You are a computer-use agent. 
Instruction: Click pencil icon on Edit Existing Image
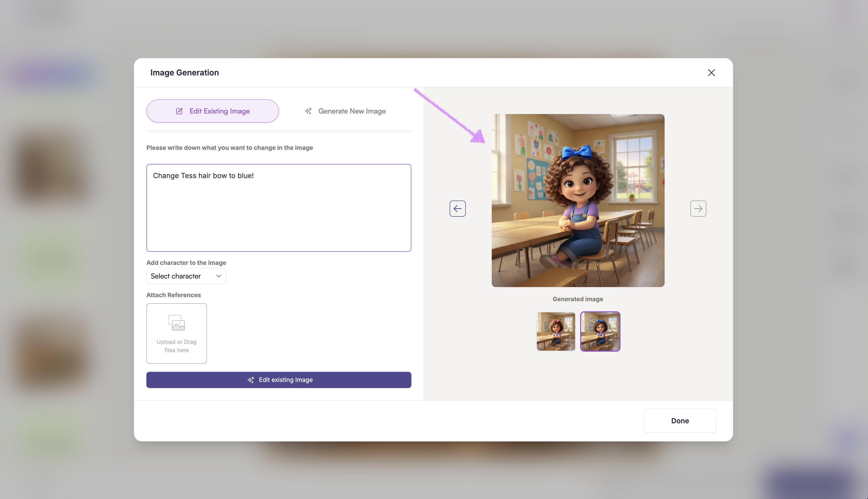[x=179, y=111]
